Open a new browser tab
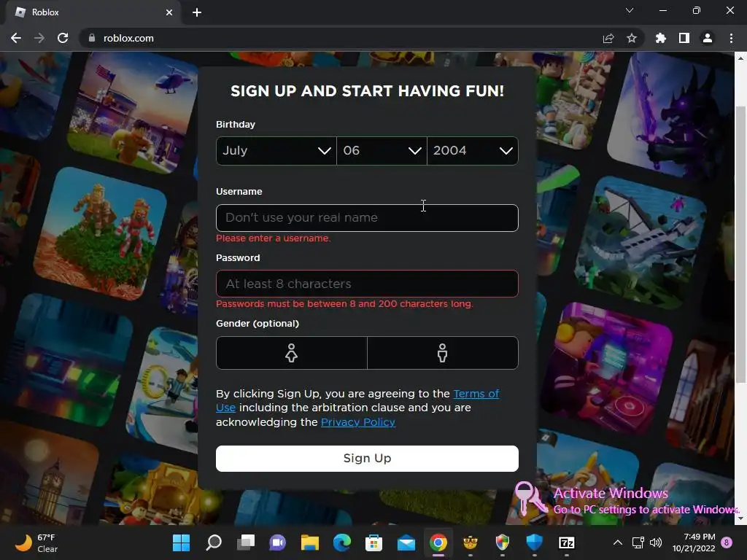Screen dimensions: 747x560 [197, 12]
